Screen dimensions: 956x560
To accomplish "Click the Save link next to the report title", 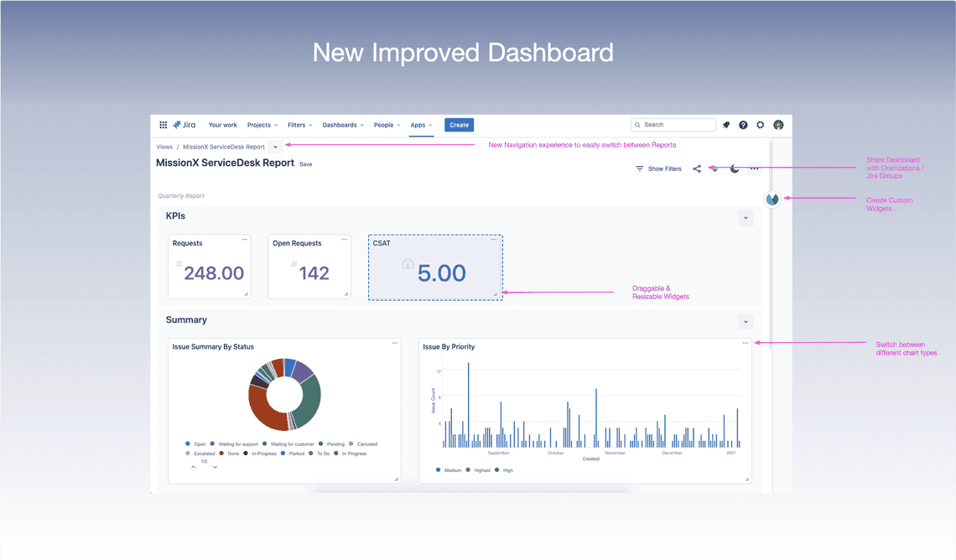I will (305, 164).
